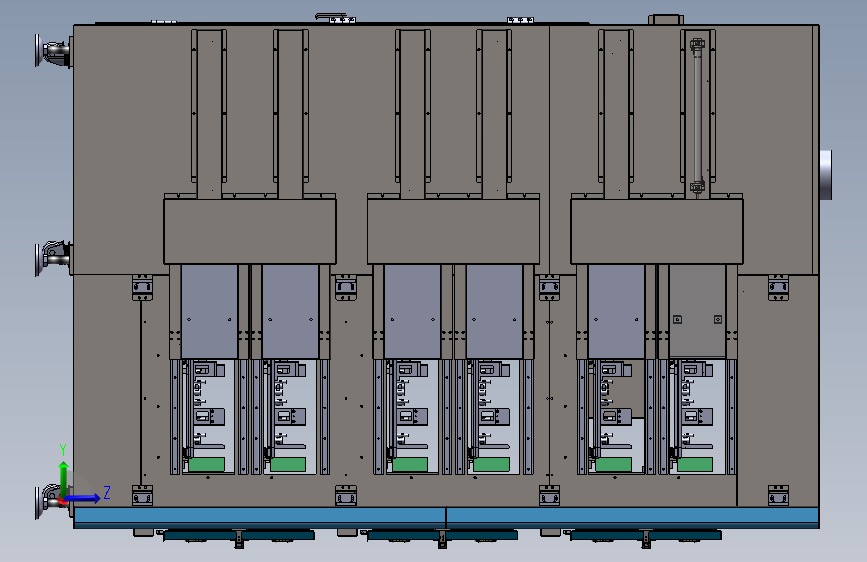This screenshot has width=867, height=562.
Task: Click the green Y-axis arrow of the triad
Action: (x=64, y=478)
